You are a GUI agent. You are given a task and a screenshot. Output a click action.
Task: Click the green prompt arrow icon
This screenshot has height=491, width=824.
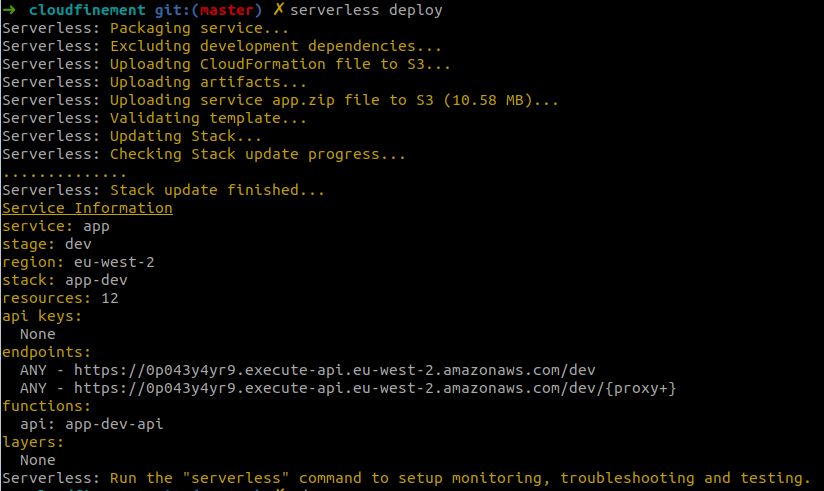[9, 10]
